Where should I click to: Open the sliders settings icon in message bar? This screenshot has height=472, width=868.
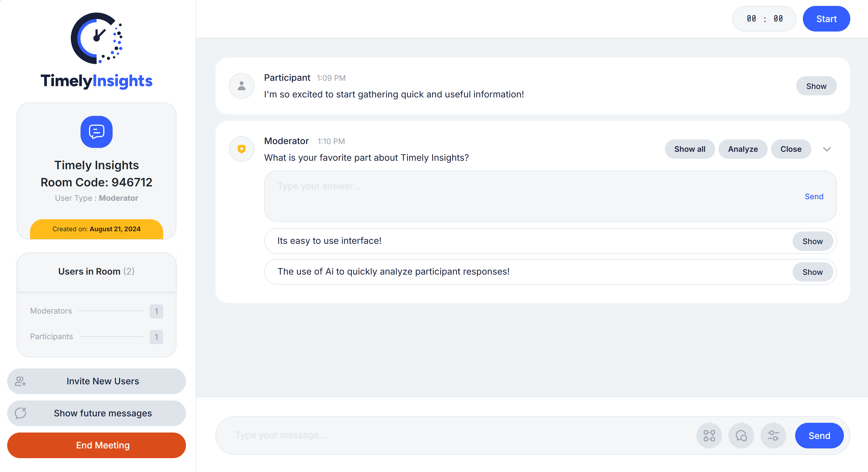[x=773, y=436]
